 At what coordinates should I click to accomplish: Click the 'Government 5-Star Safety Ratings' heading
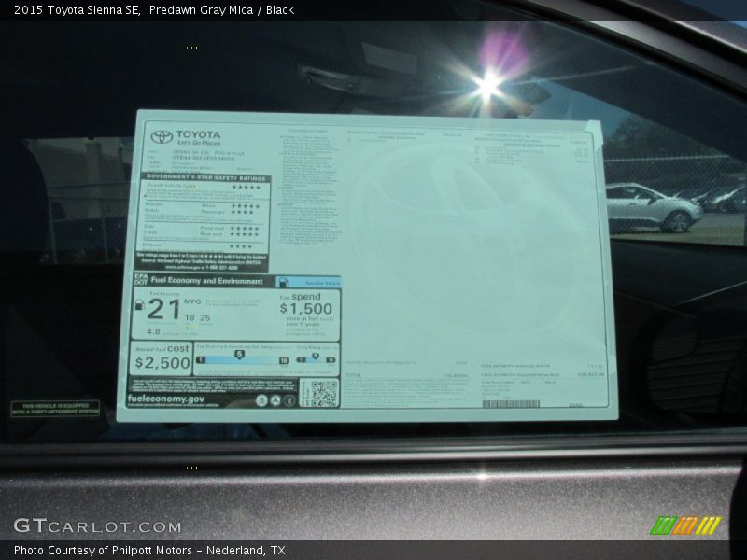(205, 177)
